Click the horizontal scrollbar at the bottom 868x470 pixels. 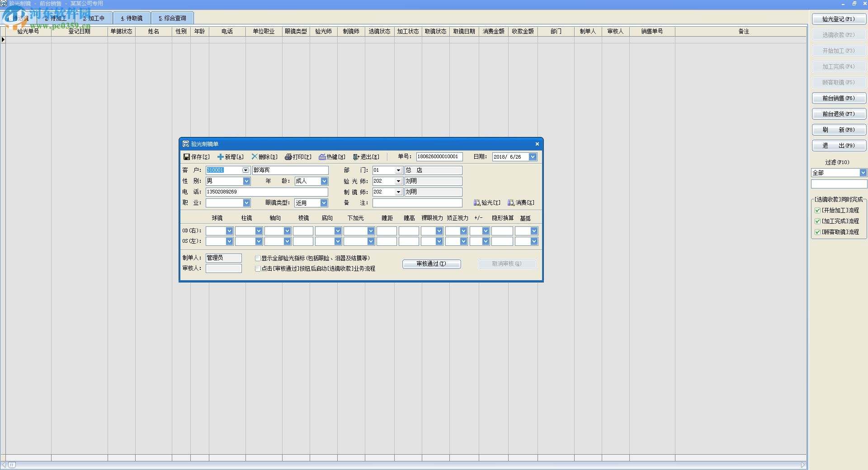click(x=407, y=465)
